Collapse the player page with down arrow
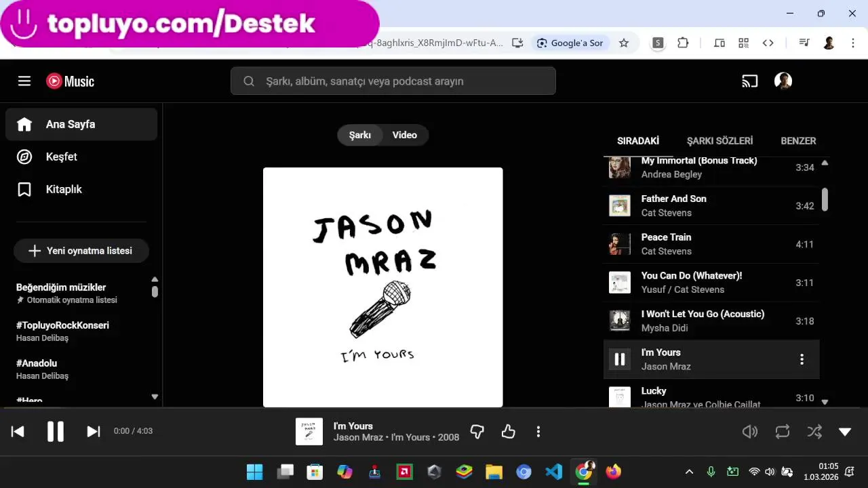This screenshot has height=488, width=868. [x=845, y=432]
